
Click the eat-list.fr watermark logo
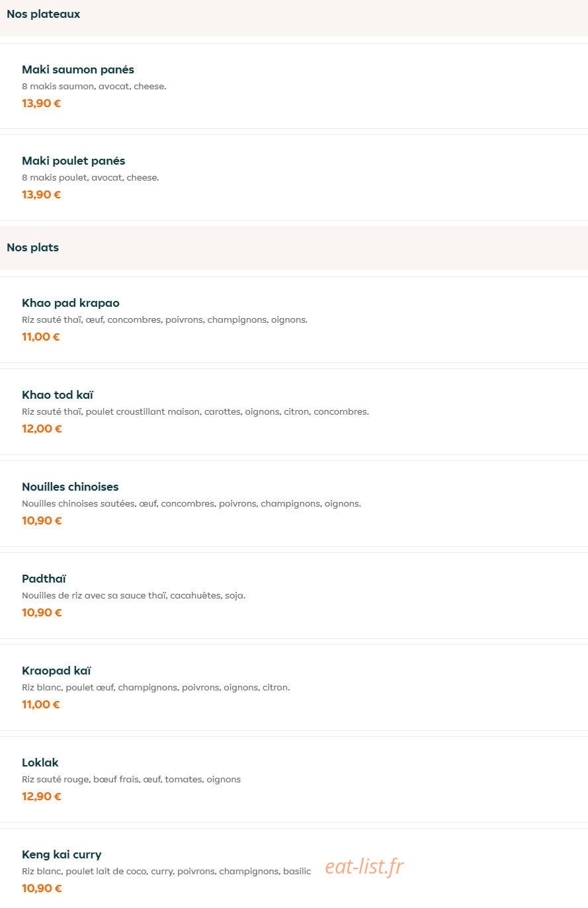tap(364, 866)
